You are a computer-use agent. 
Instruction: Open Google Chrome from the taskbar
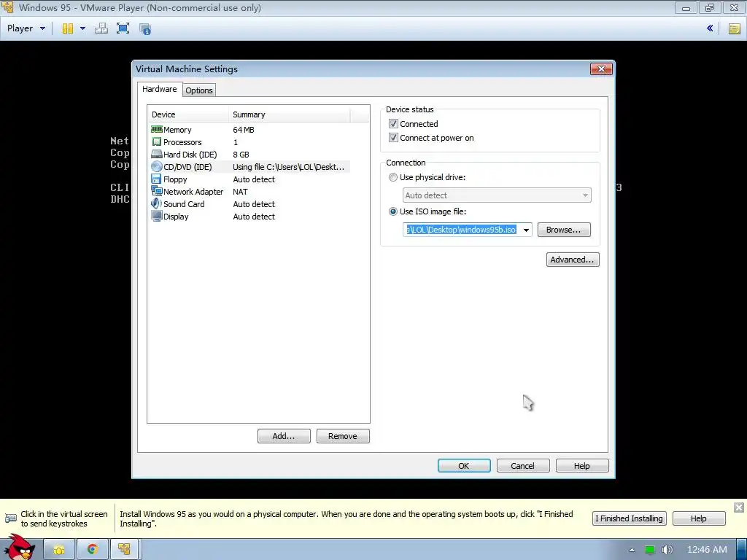click(93, 550)
